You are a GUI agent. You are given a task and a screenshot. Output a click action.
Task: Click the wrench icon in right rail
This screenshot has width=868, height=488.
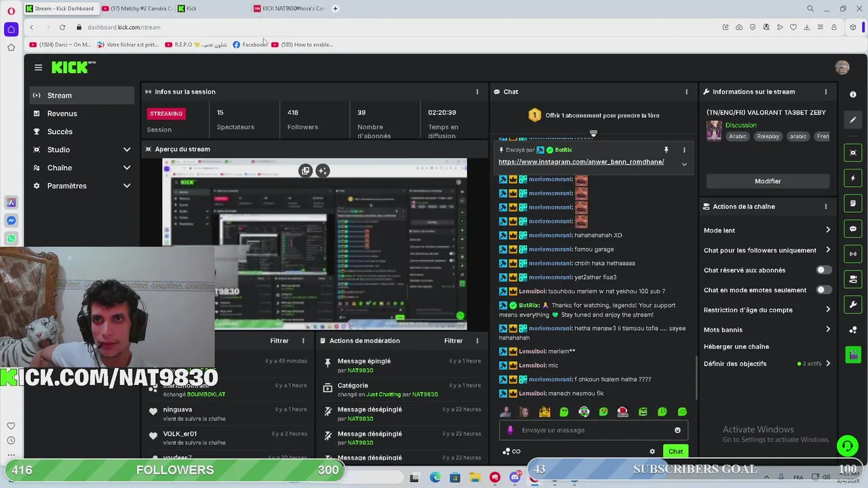coord(853,304)
